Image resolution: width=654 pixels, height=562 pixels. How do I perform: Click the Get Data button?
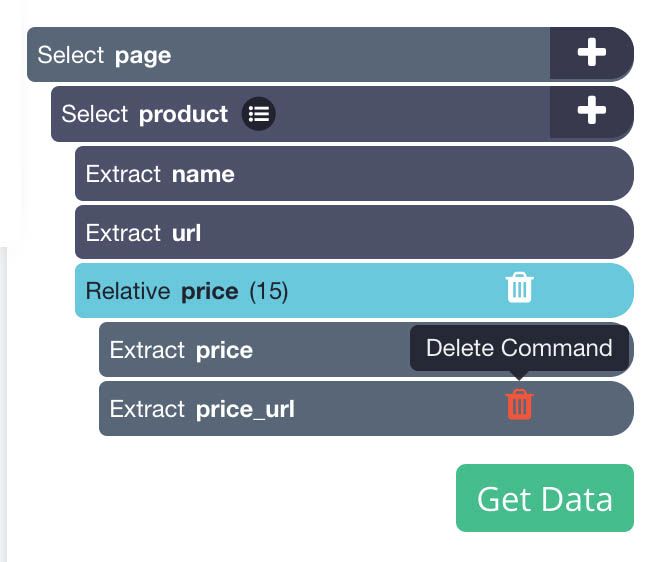545,498
